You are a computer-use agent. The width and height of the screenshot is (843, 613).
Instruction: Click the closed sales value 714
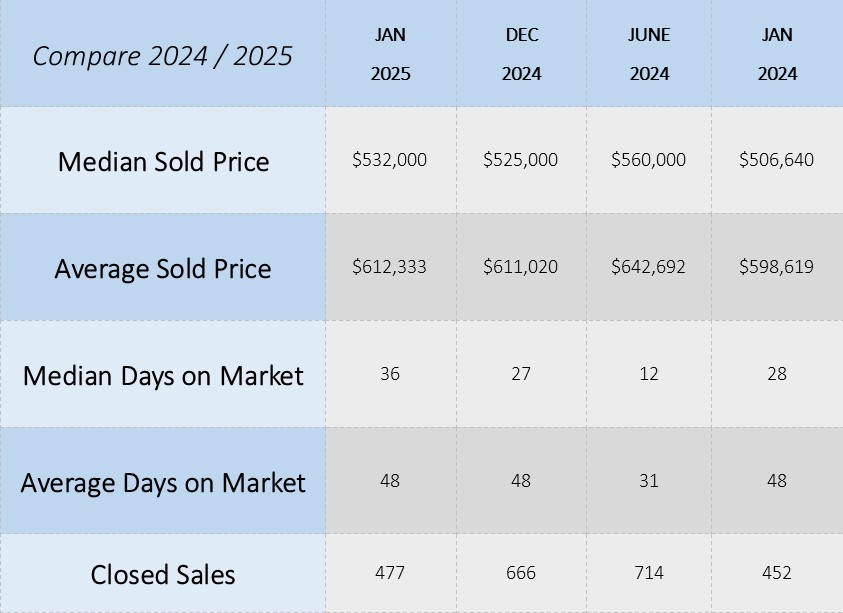click(x=649, y=573)
